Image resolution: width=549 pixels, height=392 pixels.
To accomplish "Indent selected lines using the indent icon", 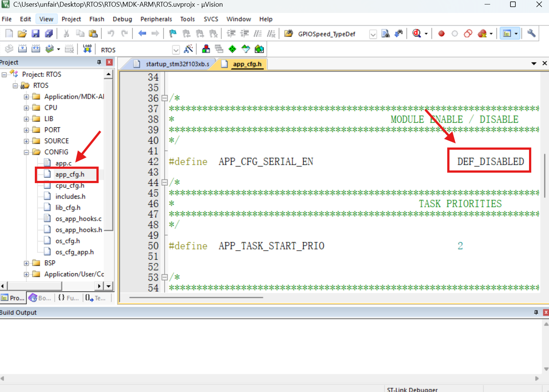I will [x=231, y=34].
